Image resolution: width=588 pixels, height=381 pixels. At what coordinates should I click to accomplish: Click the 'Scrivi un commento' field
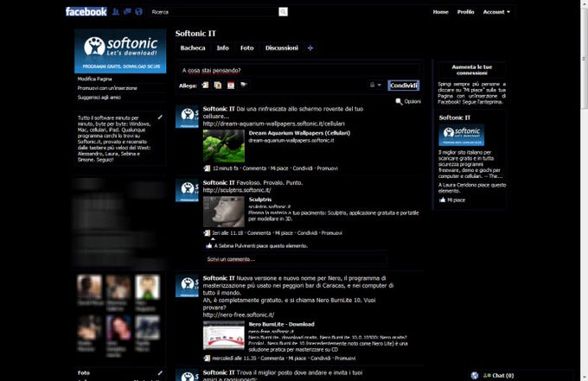297,259
